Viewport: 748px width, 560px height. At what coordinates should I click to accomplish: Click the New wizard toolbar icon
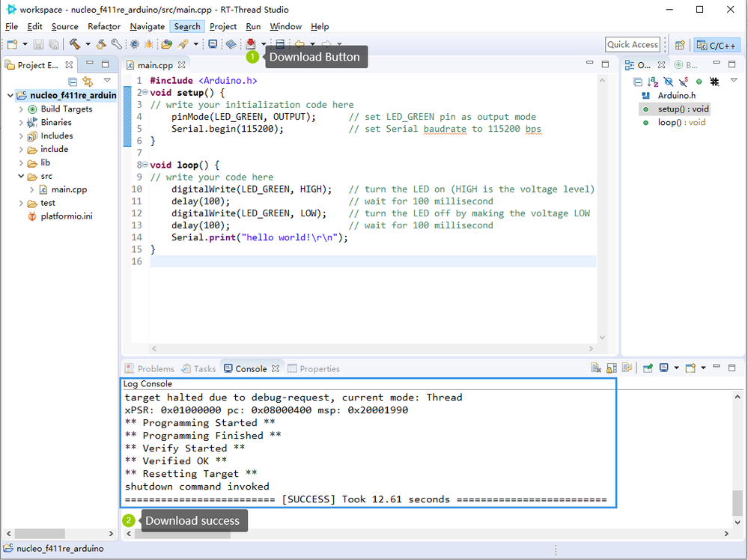(13, 44)
